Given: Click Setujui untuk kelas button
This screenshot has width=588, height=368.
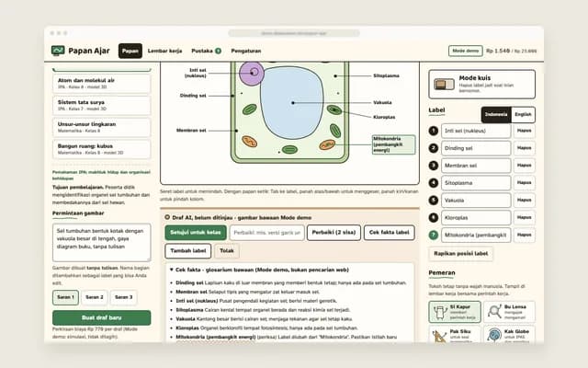Looking at the screenshot, I should point(196,233).
